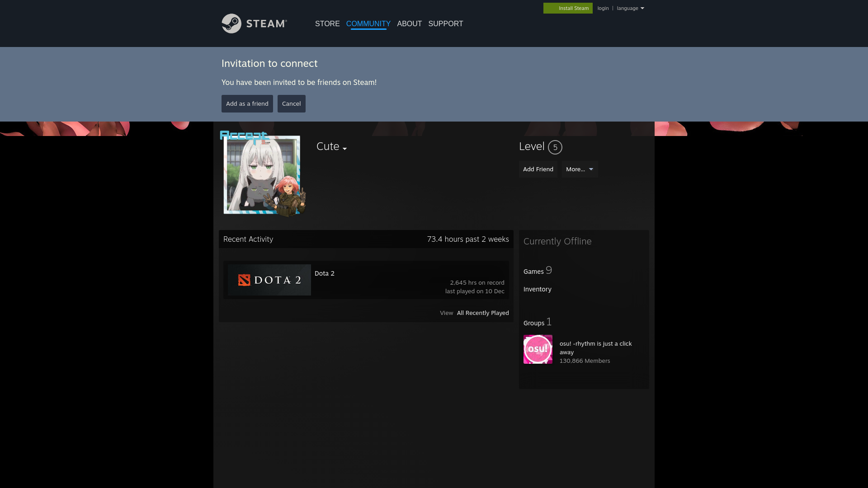View All Recently Played games
The height and width of the screenshot is (488, 868).
click(483, 313)
